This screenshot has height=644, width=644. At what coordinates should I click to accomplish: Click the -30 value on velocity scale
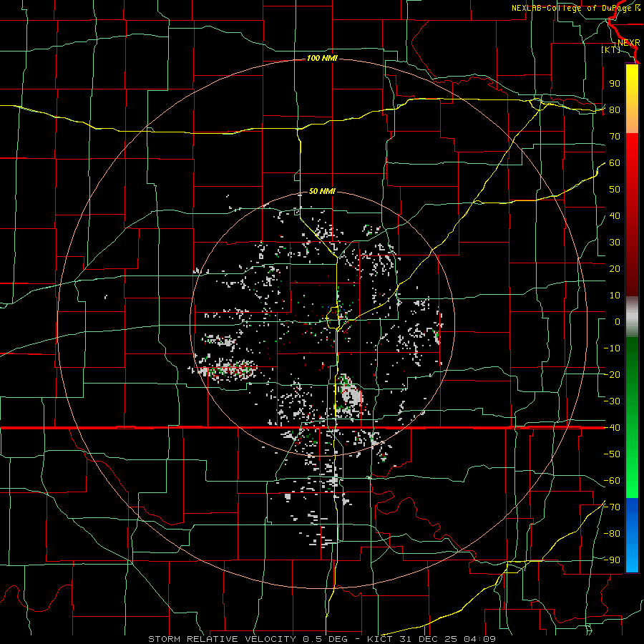click(612, 401)
